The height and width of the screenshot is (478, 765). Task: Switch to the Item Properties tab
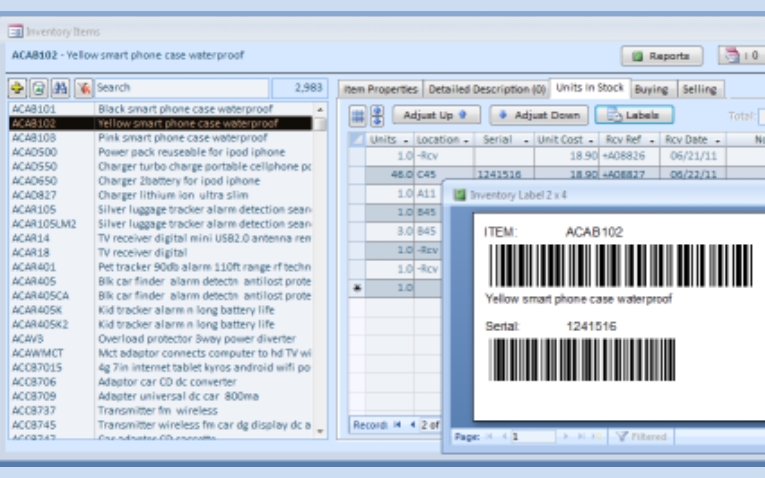pos(381,89)
